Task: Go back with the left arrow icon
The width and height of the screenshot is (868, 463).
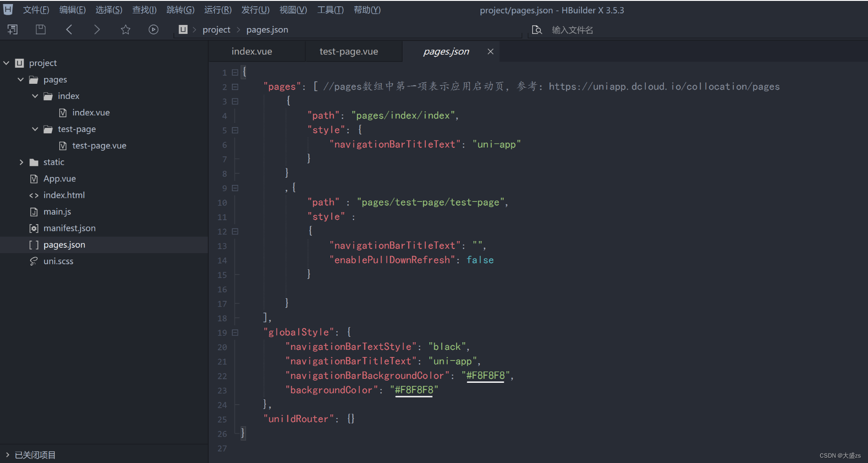Action: [x=69, y=29]
